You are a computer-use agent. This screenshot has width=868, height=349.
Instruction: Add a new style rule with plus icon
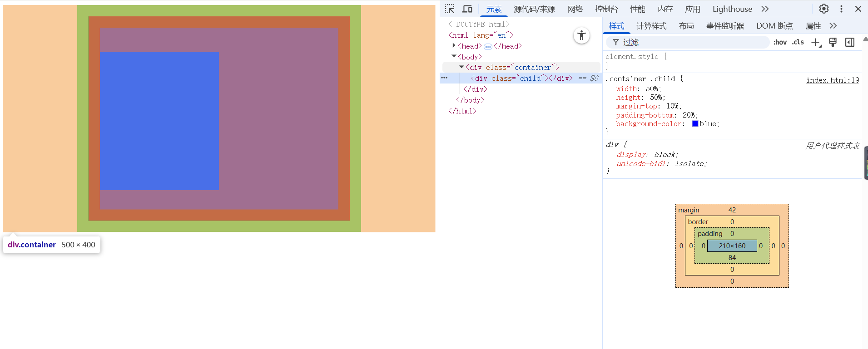(816, 42)
